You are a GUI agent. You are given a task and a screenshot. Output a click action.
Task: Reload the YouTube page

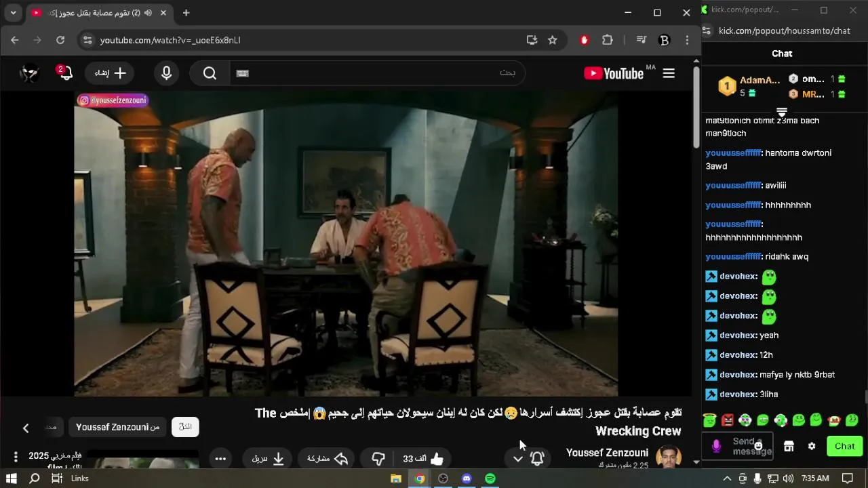point(60,40)
